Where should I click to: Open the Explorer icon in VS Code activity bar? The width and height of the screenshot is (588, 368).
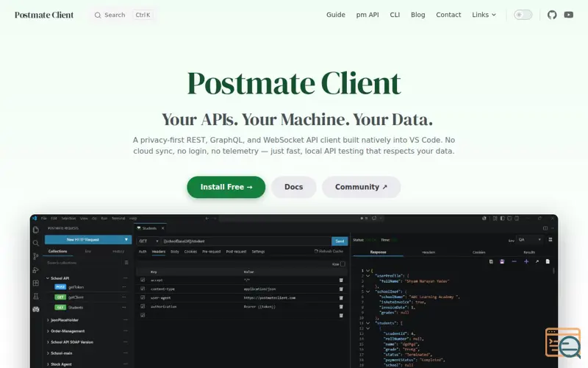pyautogui.click(x=36, y=230)
